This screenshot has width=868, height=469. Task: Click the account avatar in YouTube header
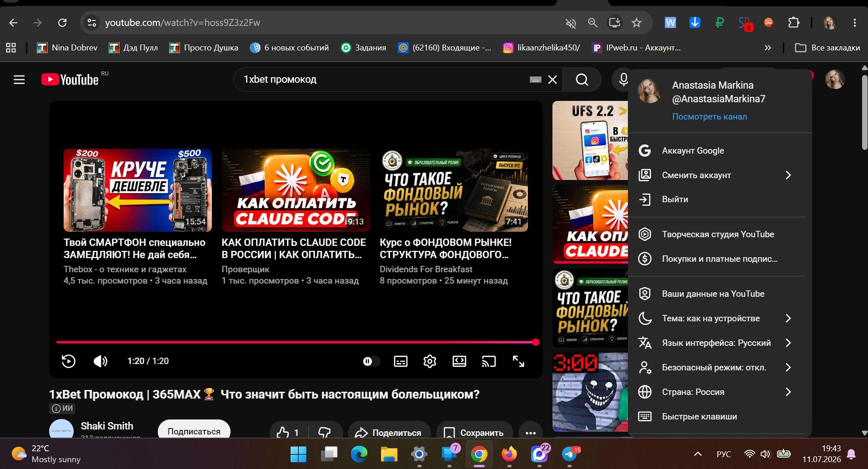click(835, 80)
